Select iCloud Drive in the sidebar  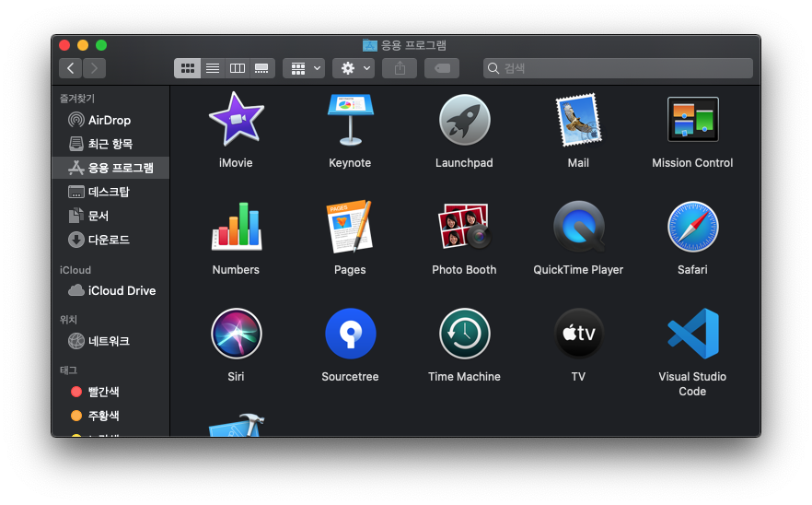110,290
